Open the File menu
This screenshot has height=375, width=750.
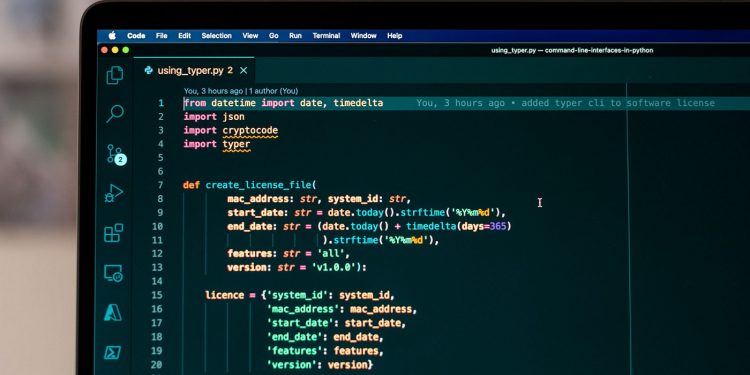point(162,35)
